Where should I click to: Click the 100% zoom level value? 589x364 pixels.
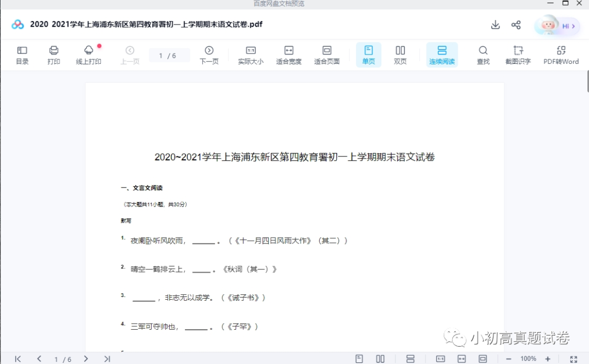(528, 359)
